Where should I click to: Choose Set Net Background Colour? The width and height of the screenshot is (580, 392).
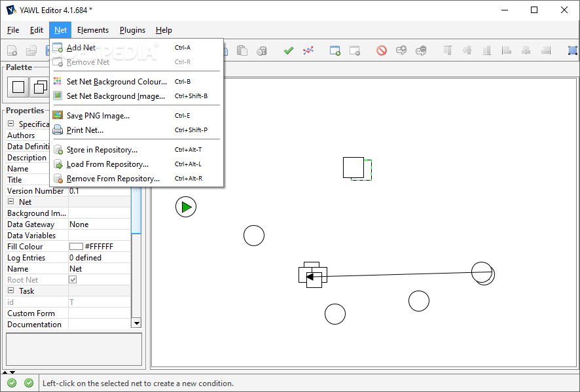(x=137, y=82)
